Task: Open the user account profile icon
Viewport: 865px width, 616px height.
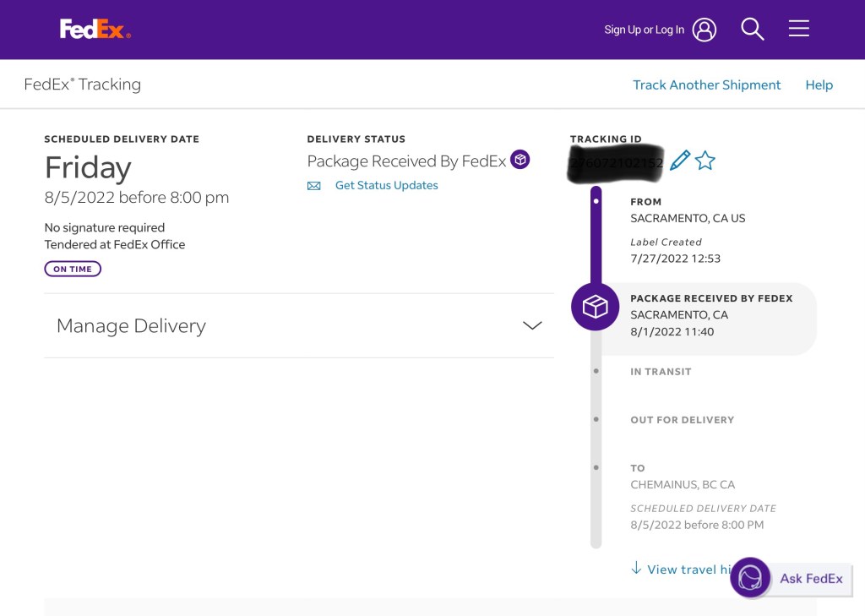Action: pyautogui.click(x=704, y=30)
